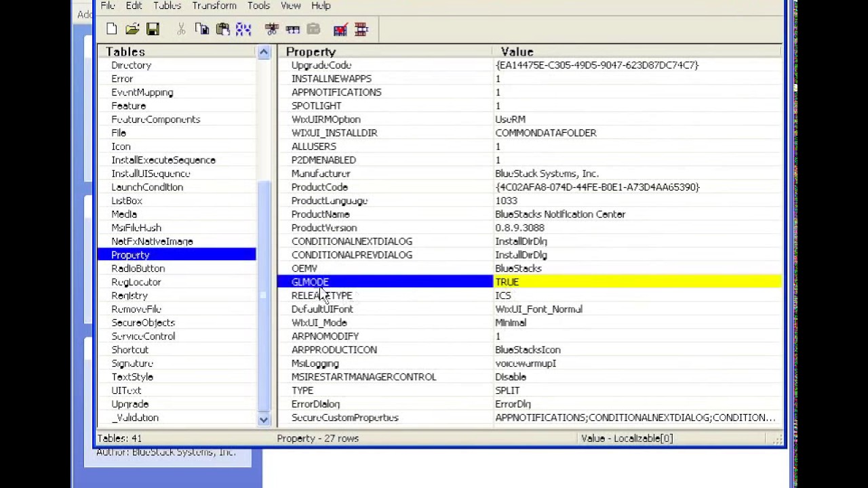Sort by the Property column header
Image resolution: width=868 pixels, height=488 pixels.
point(384,52)
